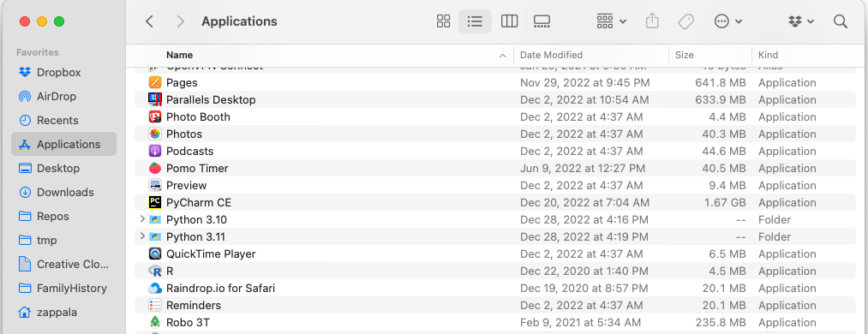Sort by the Name column header
The image size is (868, 334).
coord(179,56)
